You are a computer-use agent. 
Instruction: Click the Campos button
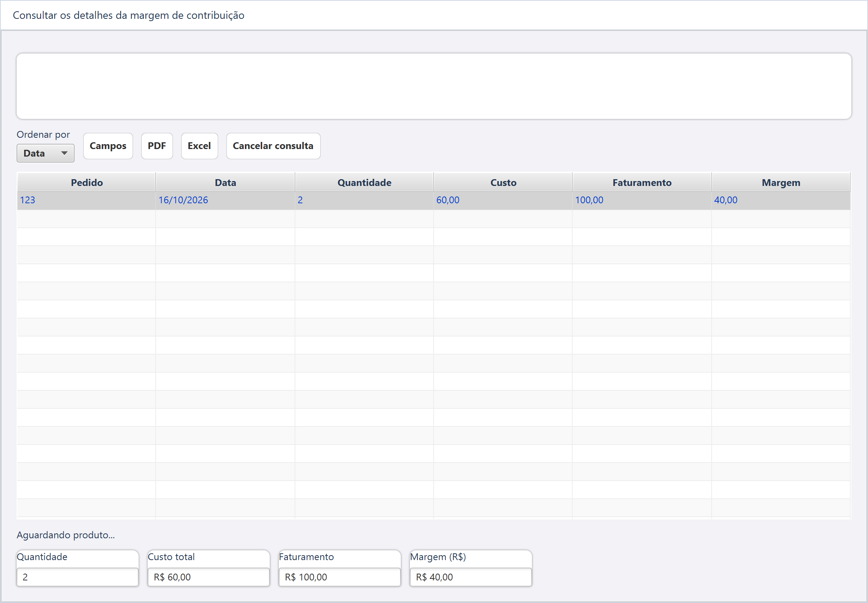108,146
